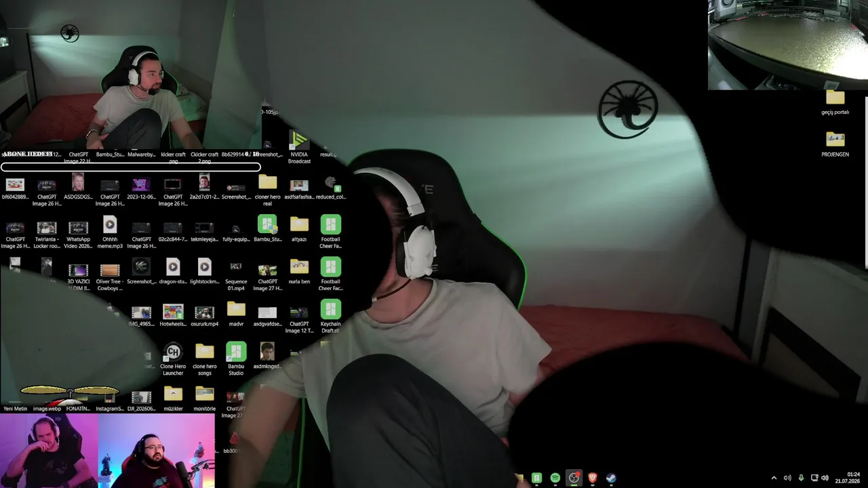Screen dimensions: 868x488
Task: Select the 2a2d7c01-2... image file
Action: [x=204, y=187]
